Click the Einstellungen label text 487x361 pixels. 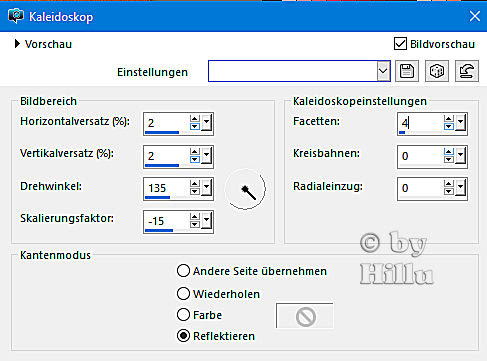pyautogui.click(x=152, y=72)
